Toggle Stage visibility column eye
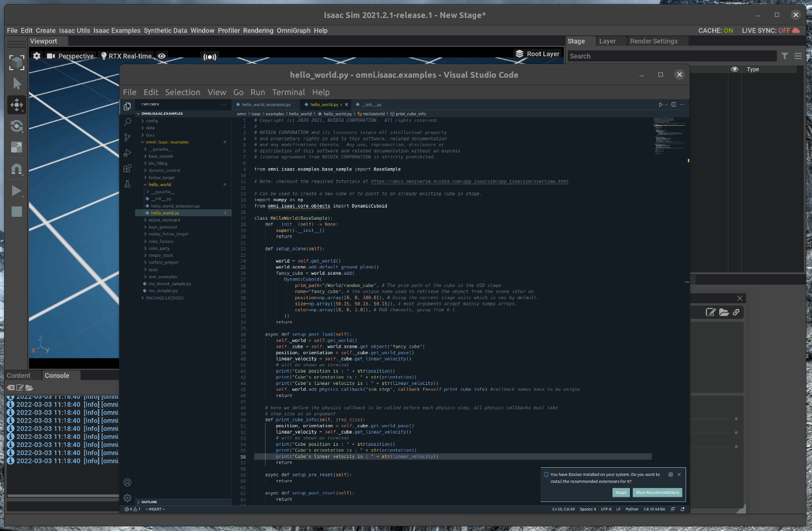 (x=734, y=69)
